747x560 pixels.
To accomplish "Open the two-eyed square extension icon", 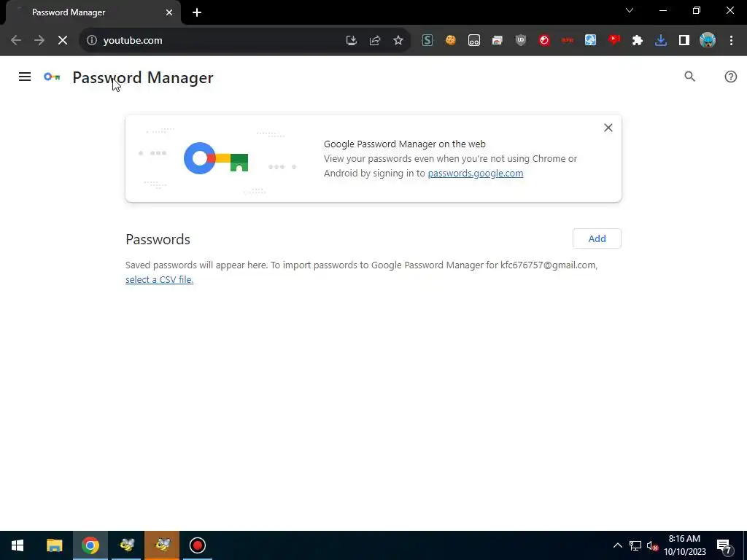I will 474,41.
